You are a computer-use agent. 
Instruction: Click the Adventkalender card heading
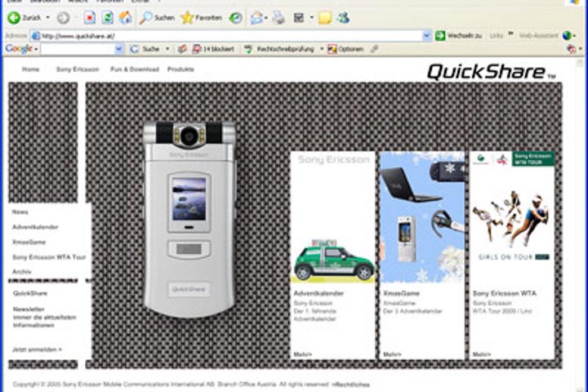coord(318,293)
